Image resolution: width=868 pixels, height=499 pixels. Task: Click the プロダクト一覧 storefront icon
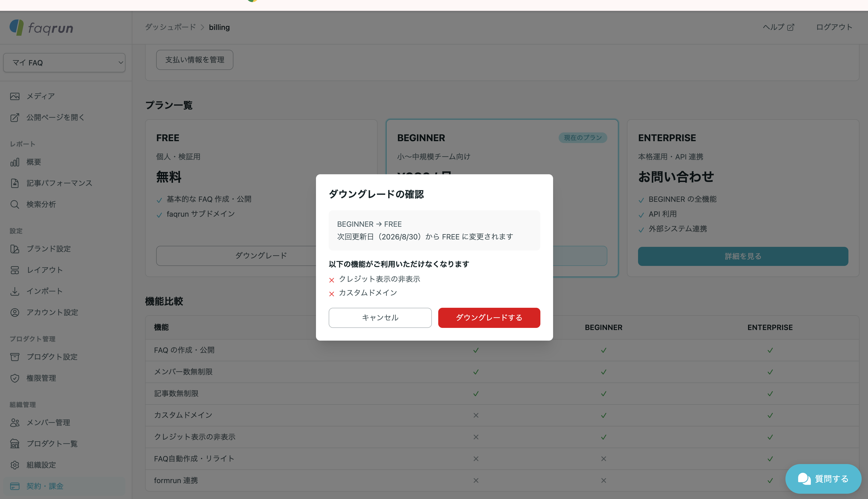pyautogui.click(x=15, y=444)
